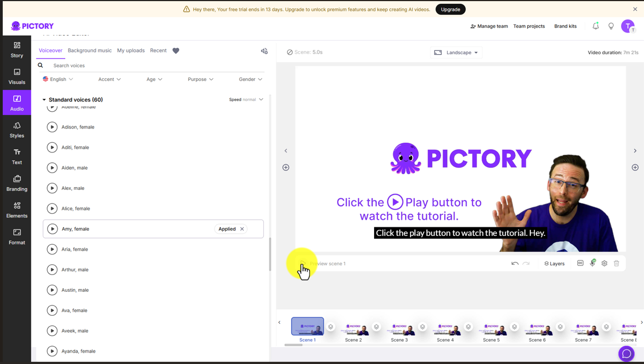Open Team projects link
This screenshot has height=364, width=644.
[529, 26]
